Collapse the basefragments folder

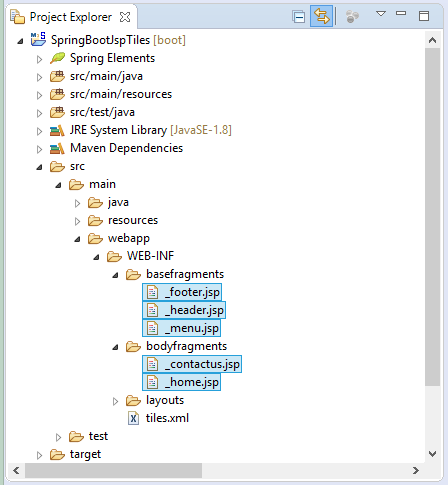click(115, 275)
